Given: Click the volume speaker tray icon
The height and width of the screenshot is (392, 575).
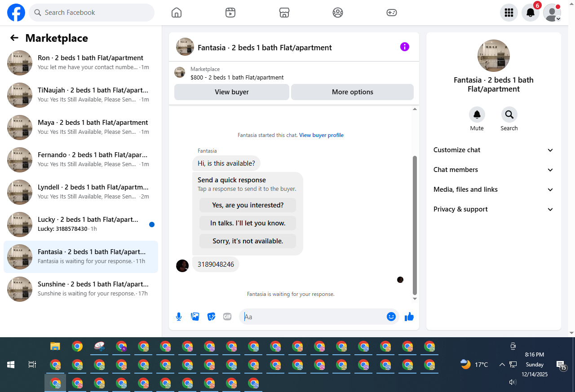Looking at the screenshot, I should pos(513,382).
